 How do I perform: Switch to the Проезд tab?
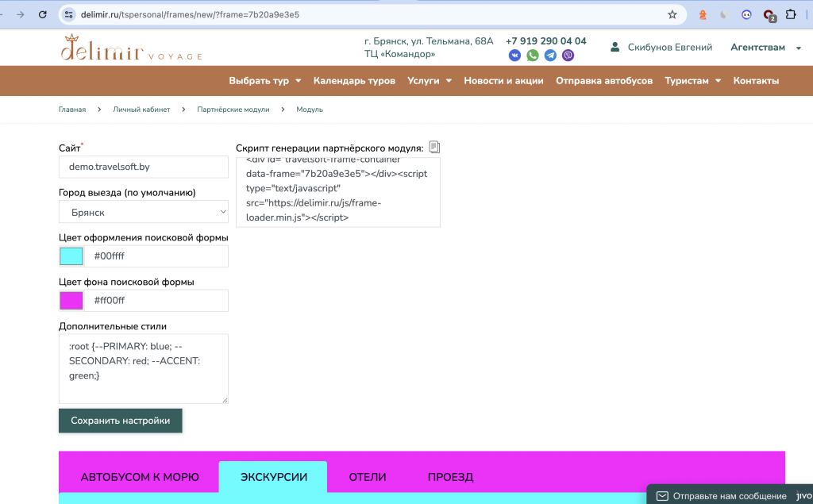point(450,477)
